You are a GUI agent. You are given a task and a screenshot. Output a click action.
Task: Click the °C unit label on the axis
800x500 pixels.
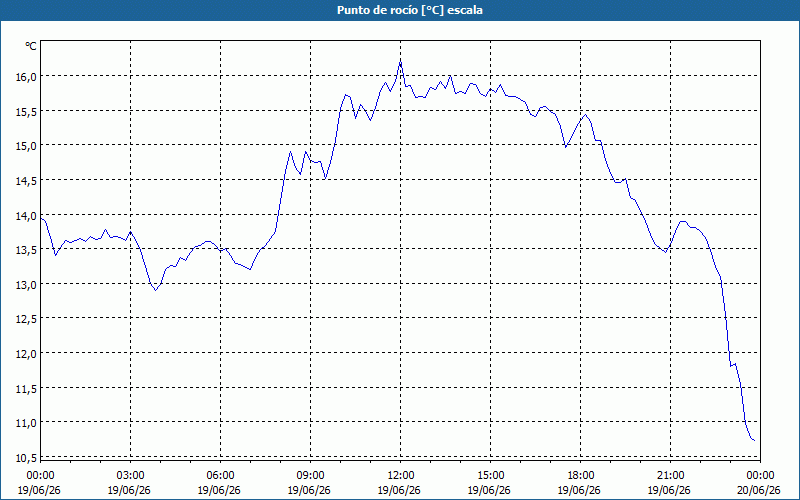click(x=31, y=46)
